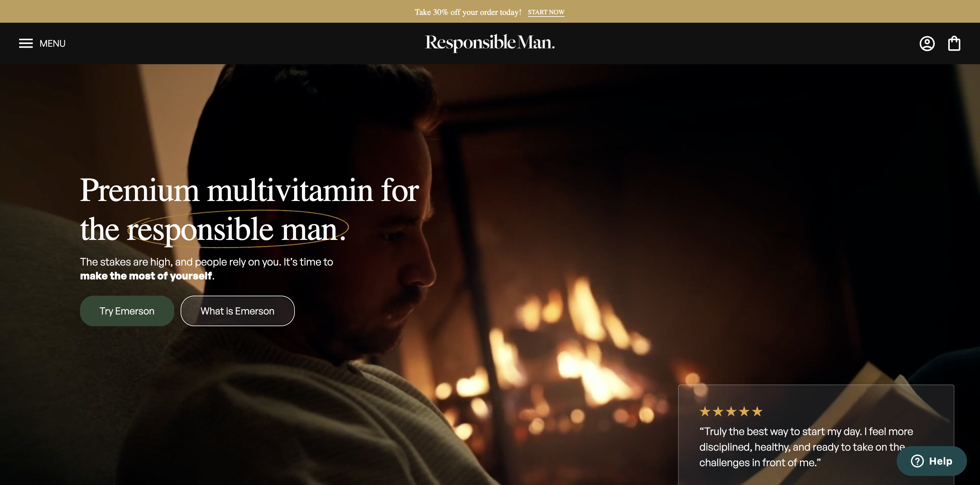
Task: Open the Help chat widget
Action: pos(932,461)
